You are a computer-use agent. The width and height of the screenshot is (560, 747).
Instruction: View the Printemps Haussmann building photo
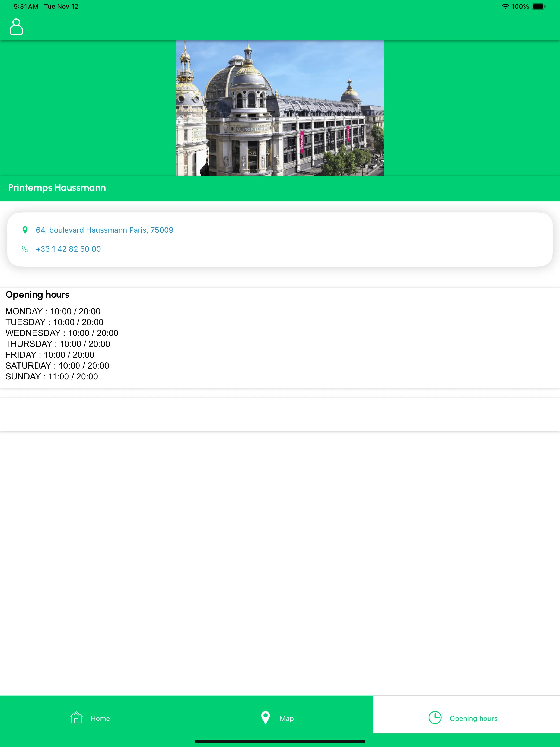click(280, 108)
